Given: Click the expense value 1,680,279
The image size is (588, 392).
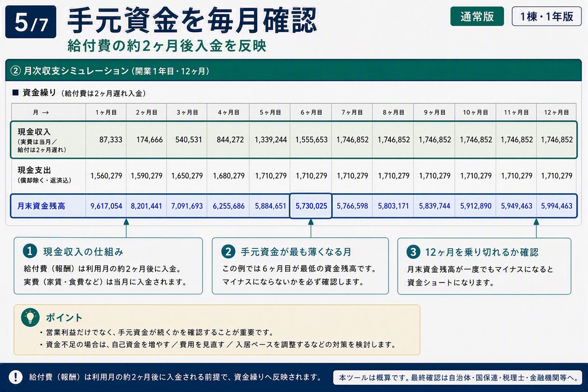Looking at the screenshot, I should (x=228, y=176).
